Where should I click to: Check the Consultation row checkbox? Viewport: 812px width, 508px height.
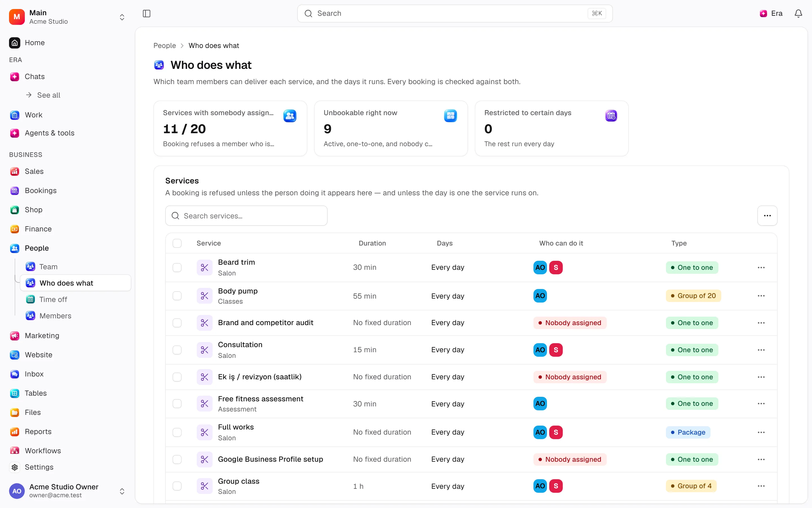point(177,350)
